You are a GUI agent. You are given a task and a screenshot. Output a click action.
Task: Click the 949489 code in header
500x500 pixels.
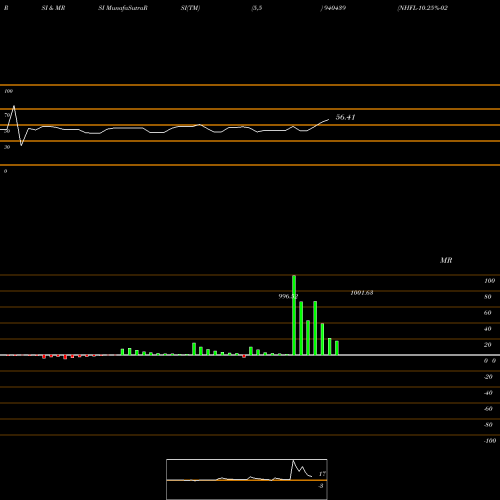tap(334, 8)
